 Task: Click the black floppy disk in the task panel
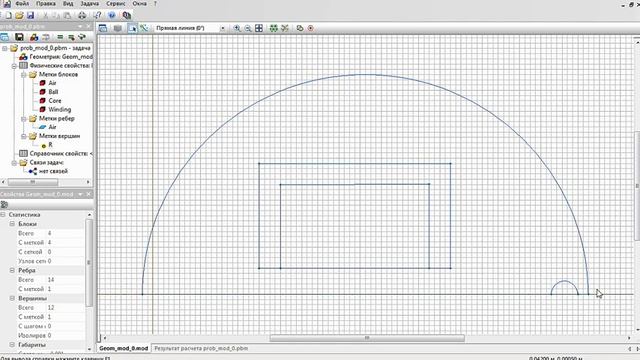tap(19, 37)
